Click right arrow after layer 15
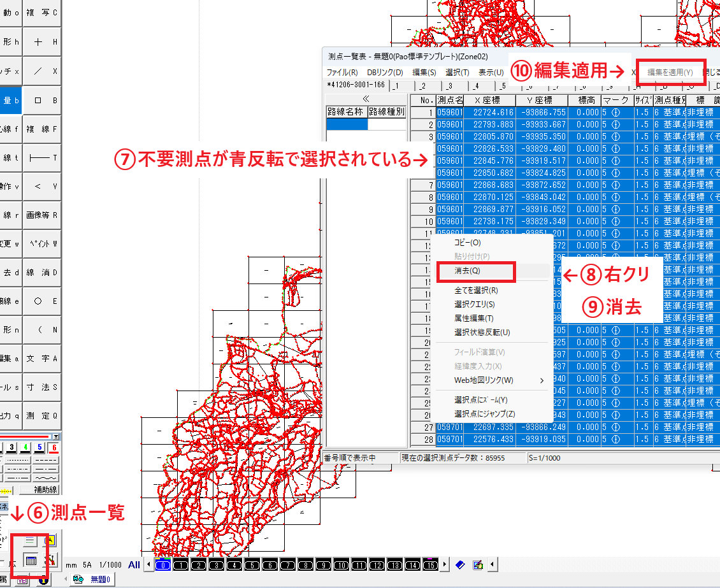This screenshot has height=588, width=720. (444, 565)
